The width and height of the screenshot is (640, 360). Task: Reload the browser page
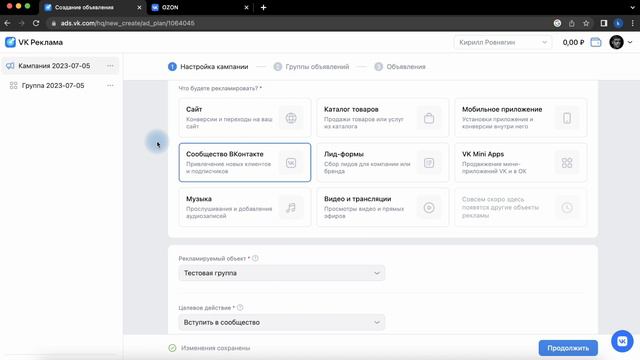point(36,23)
